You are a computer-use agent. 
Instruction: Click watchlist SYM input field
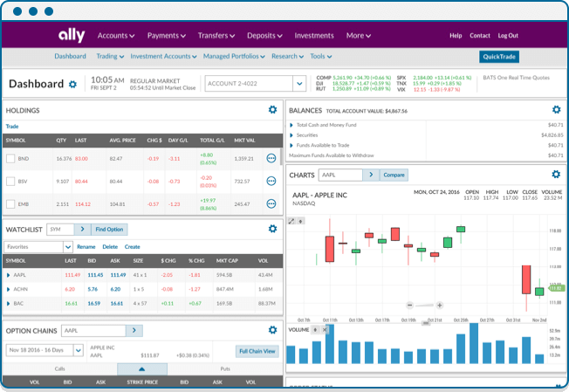pos(60,230)
